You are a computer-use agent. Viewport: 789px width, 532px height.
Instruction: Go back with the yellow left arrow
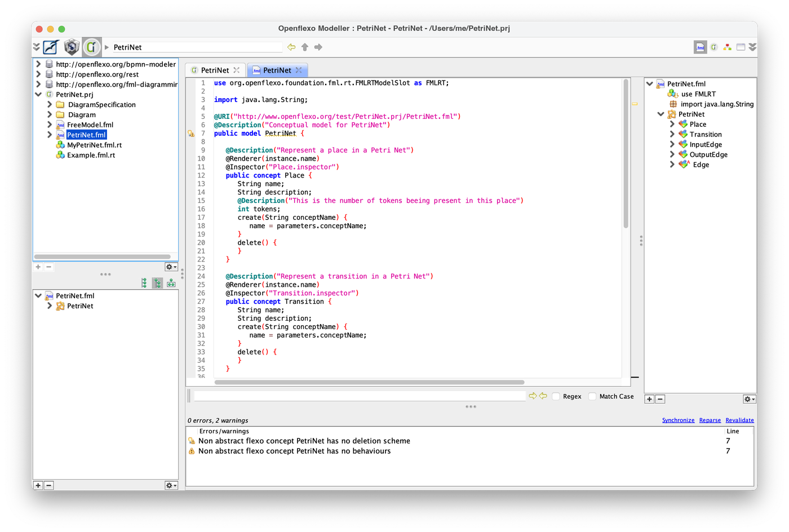tap(291, 47)
